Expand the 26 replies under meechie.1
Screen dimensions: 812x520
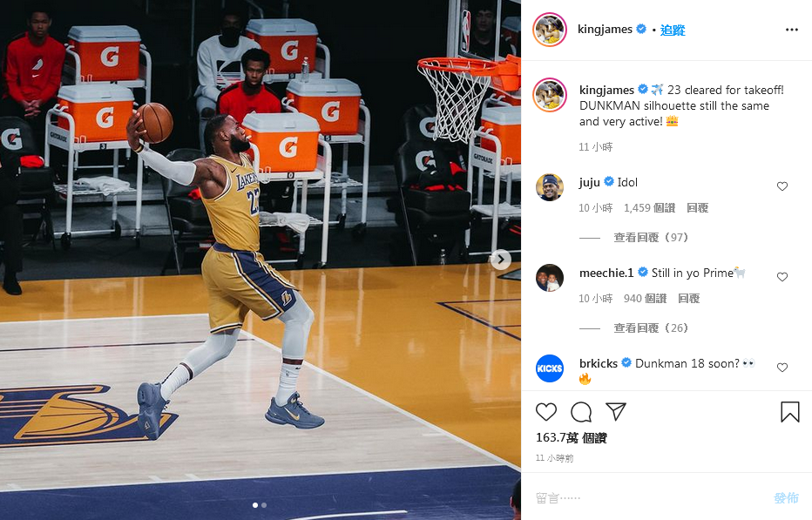(651, 328)
